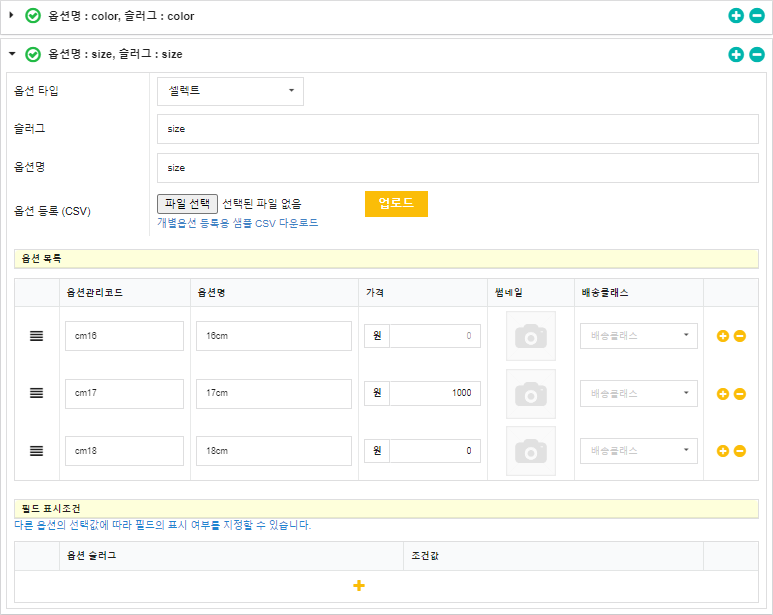Click the thumbnail placeholder in the 16cm row
Image resolution: width=773 pixels, height=615 pixels.
[x=530, y=336]
